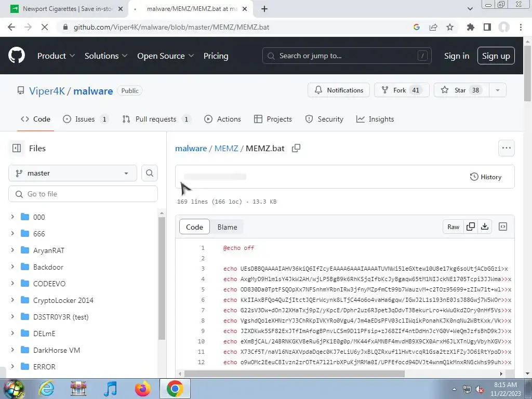Screen dimensions: 532x399
Task: Click the Go to file input
Action: (x=83, y=194)
